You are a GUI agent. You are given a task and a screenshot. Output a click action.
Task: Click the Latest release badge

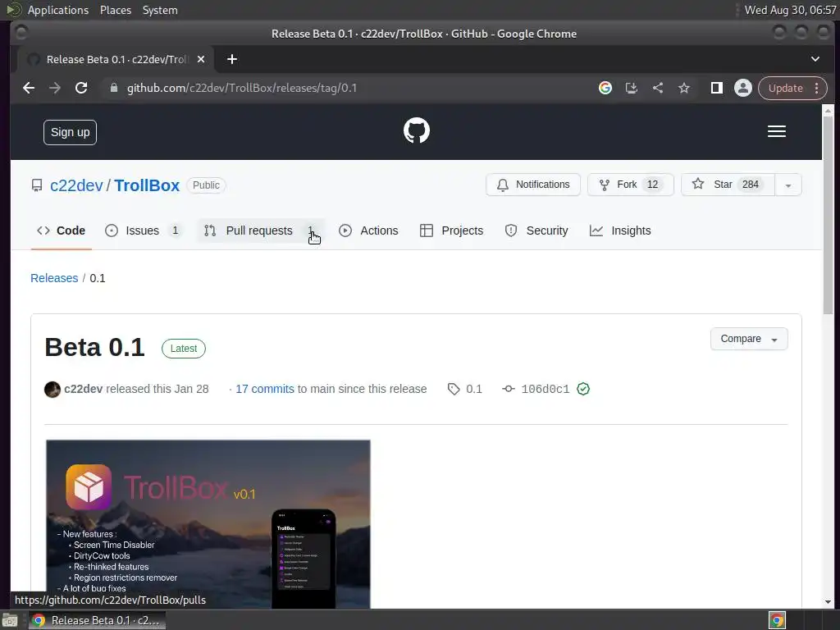[184, 349]
